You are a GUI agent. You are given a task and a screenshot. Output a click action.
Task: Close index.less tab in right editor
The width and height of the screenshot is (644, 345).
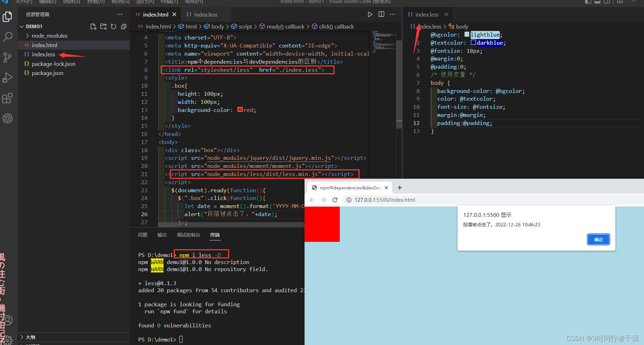[446, 14]
